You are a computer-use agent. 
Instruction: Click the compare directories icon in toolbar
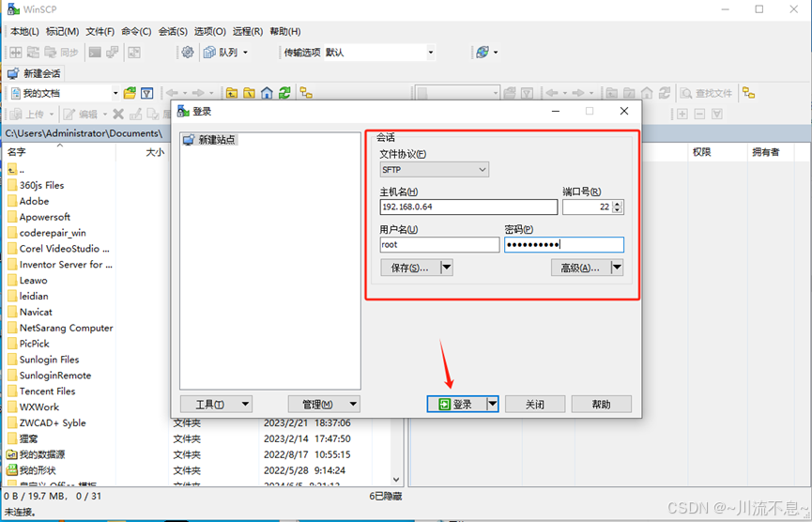coord(16,52)
